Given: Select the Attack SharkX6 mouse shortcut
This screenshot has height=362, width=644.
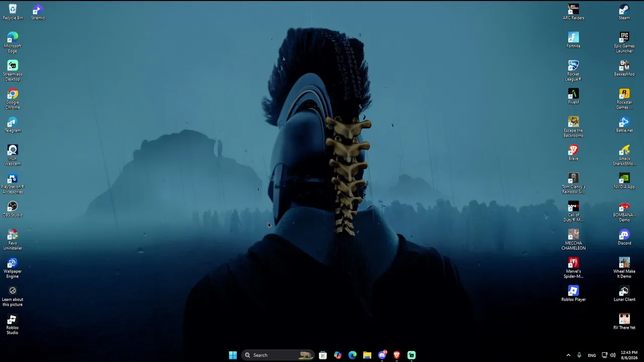Looking at the screenshot, I should point(624,155).
